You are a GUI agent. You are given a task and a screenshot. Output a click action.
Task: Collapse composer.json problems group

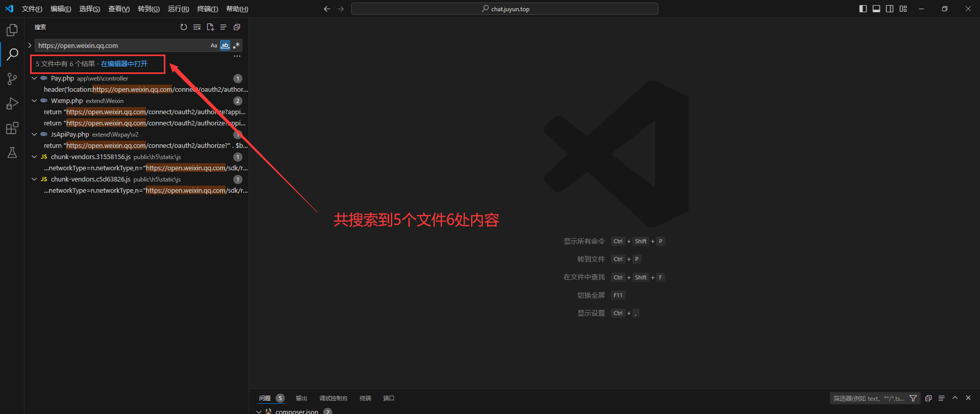point(259,411)
